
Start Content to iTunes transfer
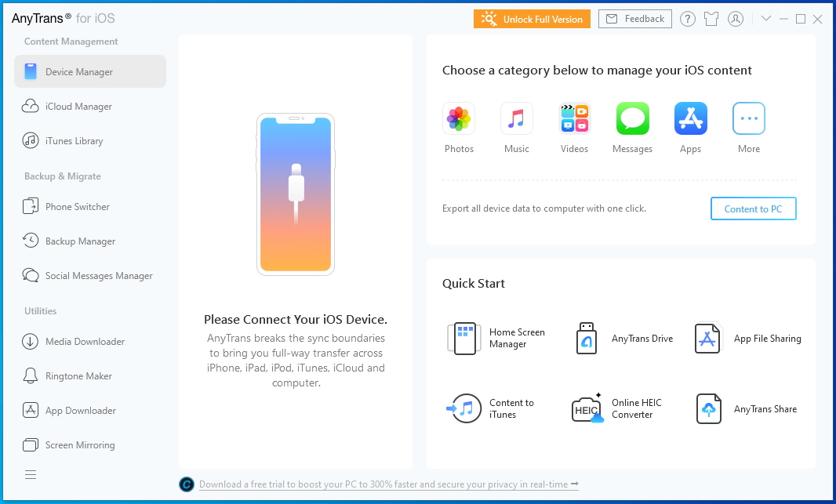click(490, 408)
